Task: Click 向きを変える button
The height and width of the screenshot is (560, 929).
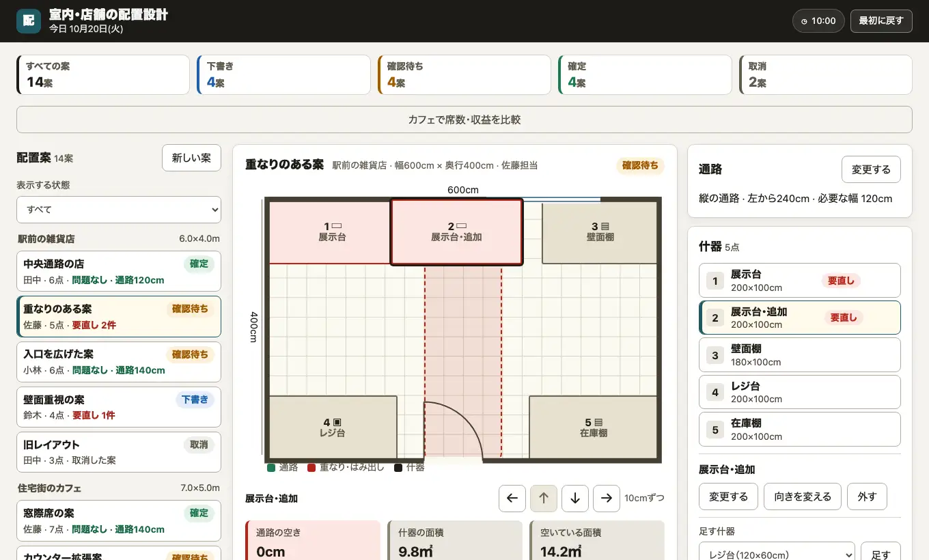Action: tap(803, 496)
